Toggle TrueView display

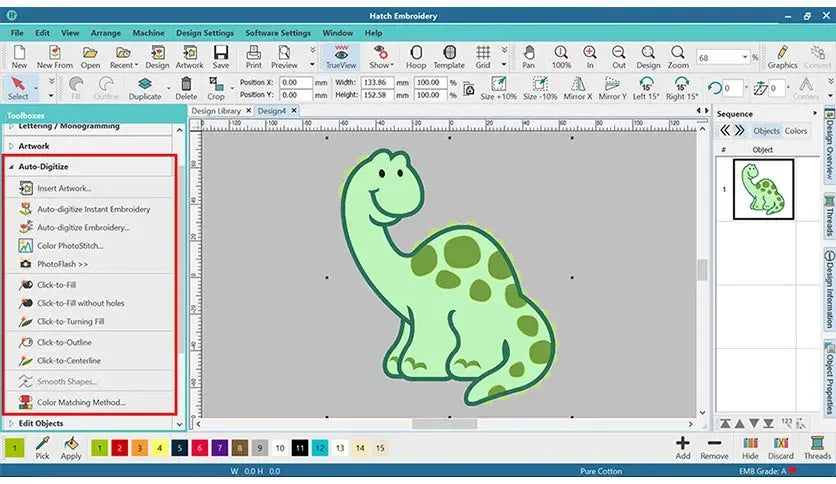click(x=341, y=57)
